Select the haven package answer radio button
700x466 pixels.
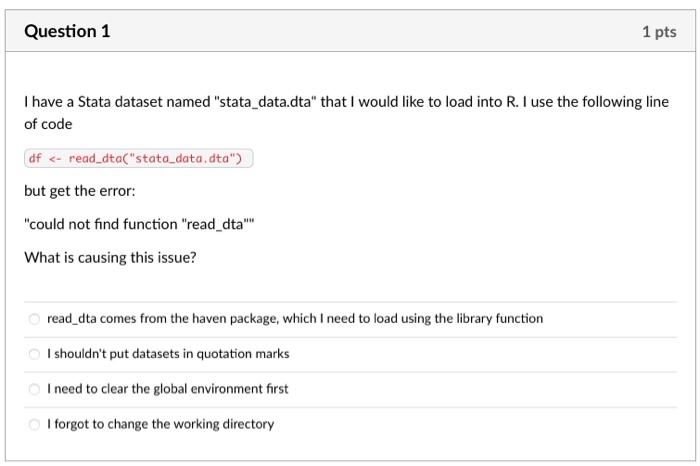coord(33,319)
